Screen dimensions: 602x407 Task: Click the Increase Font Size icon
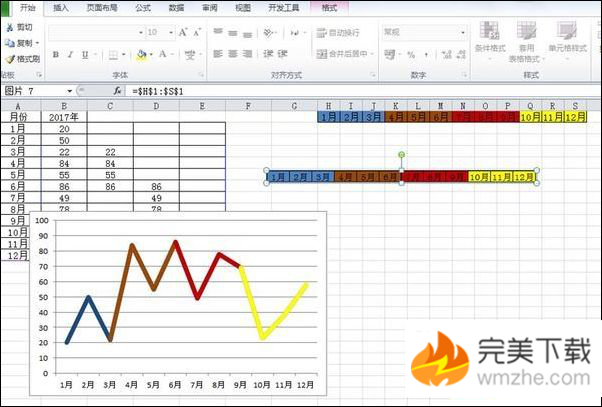[x=183, y=33]
